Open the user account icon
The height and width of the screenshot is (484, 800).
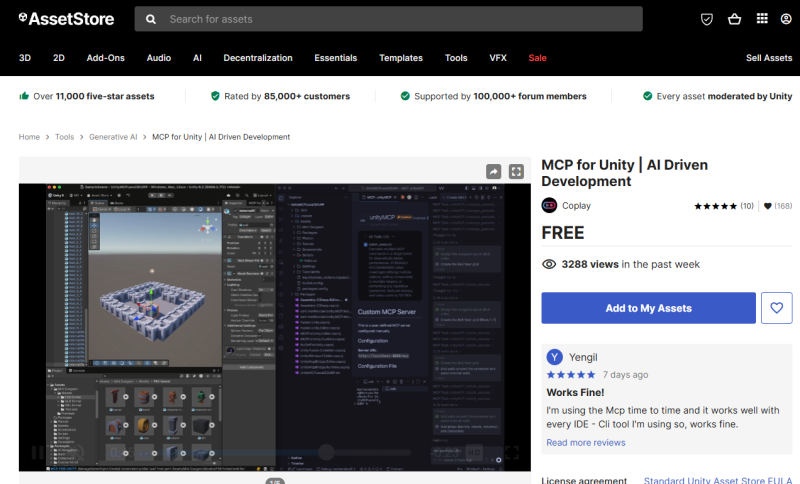click(x=786, y=19)
